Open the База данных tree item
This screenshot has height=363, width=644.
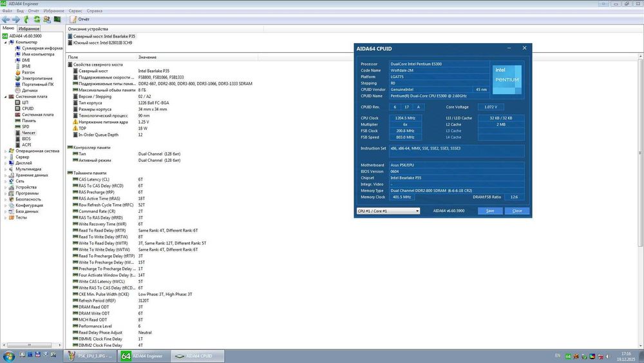(24, 211)
